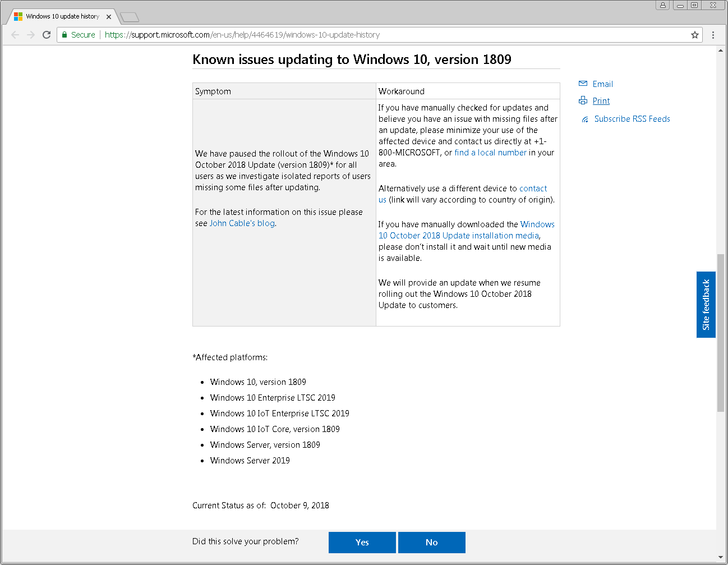Open the Email link
728x565 pixels.
[603, 84]
